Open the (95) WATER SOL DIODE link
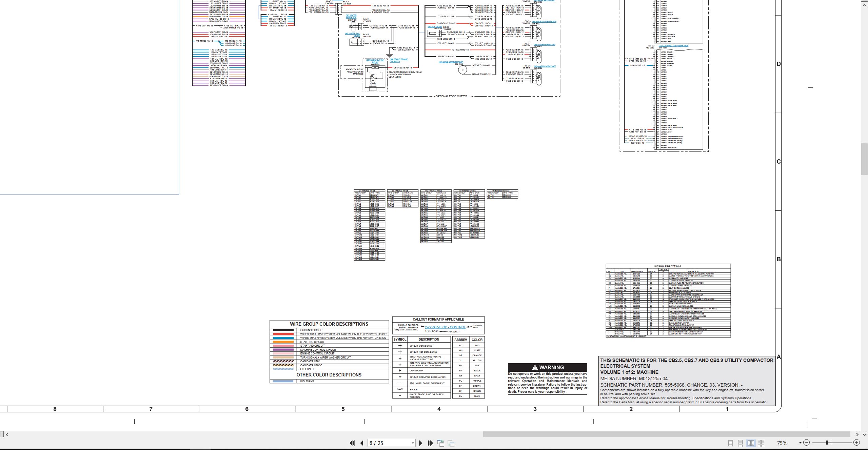 click(352, 35)
